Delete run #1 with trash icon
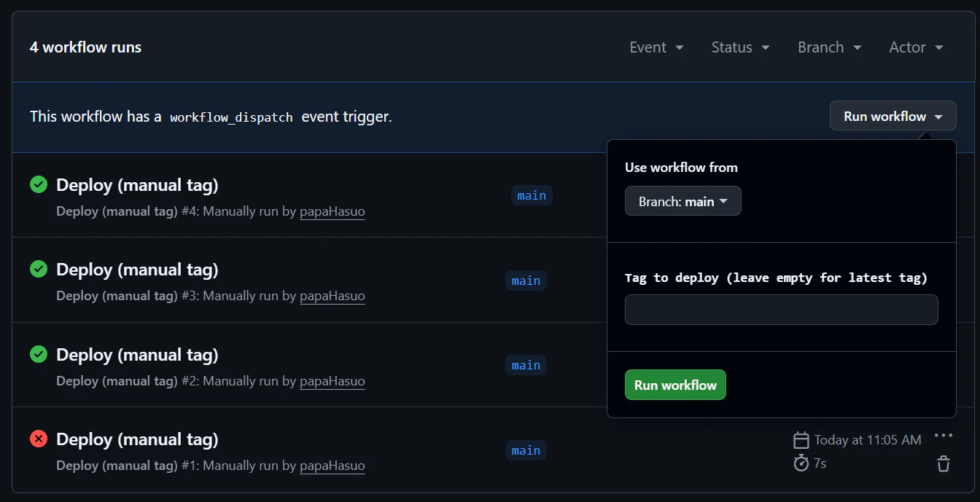The height and width of the screenshot is (502, 980). point(944,463)
